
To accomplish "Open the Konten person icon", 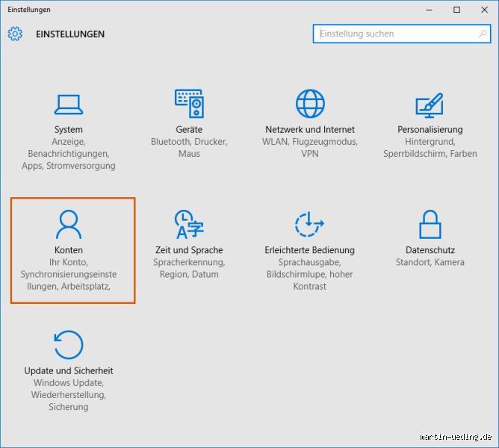I will [69, 224].
